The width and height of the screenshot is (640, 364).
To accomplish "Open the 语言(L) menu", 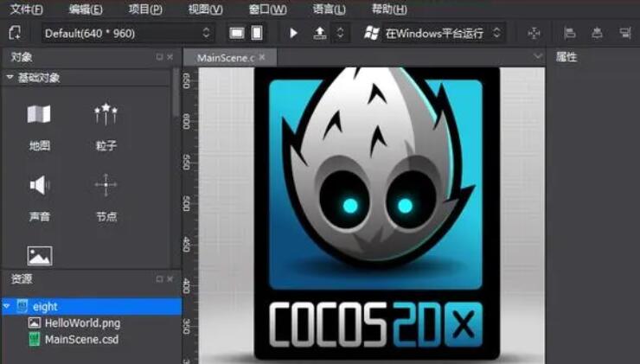I will click(x=329, y=9).
